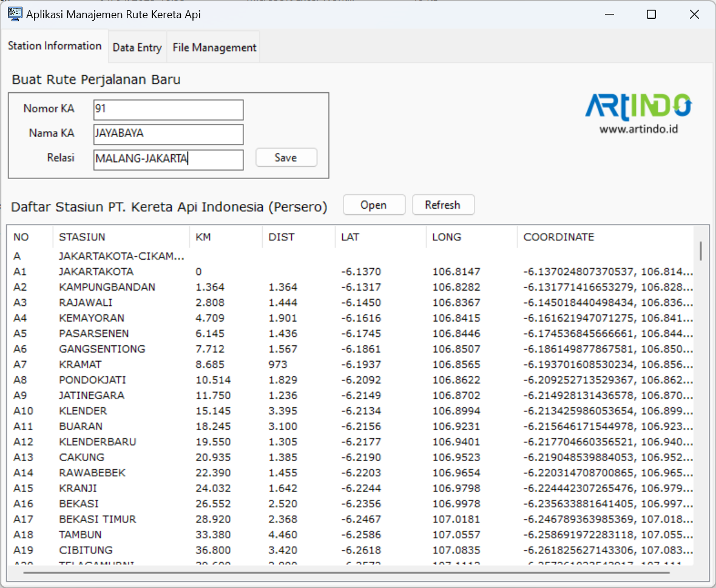Click the Open button above station list

point(374,205)
